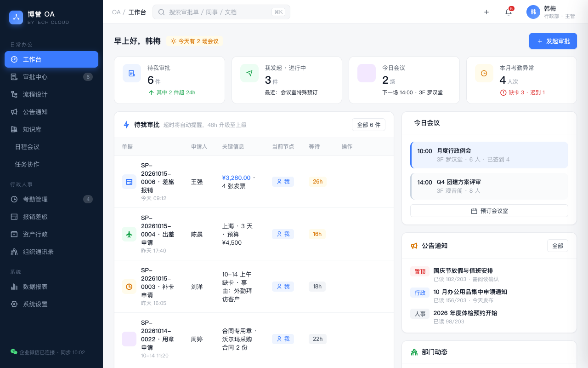
Task: Click the 组织通讯录 people icon
Action: click(x=14, y=252)
